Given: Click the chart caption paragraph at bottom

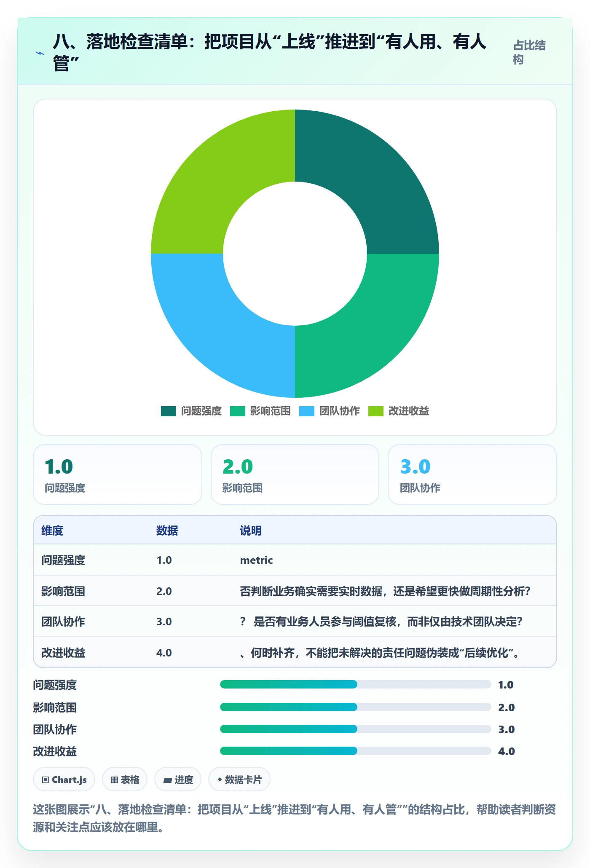Looking at the screenshot, I should point(295,818).
